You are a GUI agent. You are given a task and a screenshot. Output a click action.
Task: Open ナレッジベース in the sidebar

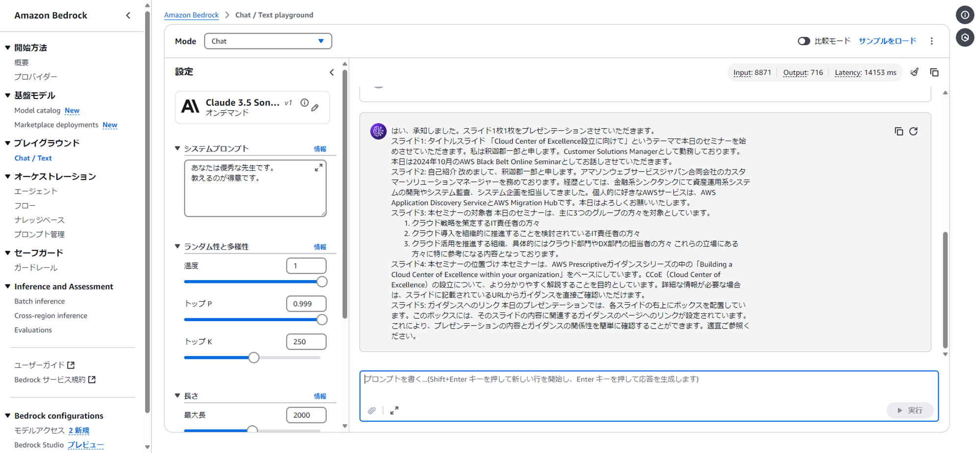[39, 220]
